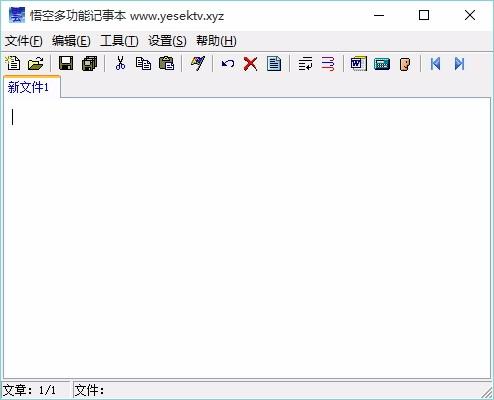494x400 pixels.
Task: Click the blue document select-all icon
Action: [274, 63]
